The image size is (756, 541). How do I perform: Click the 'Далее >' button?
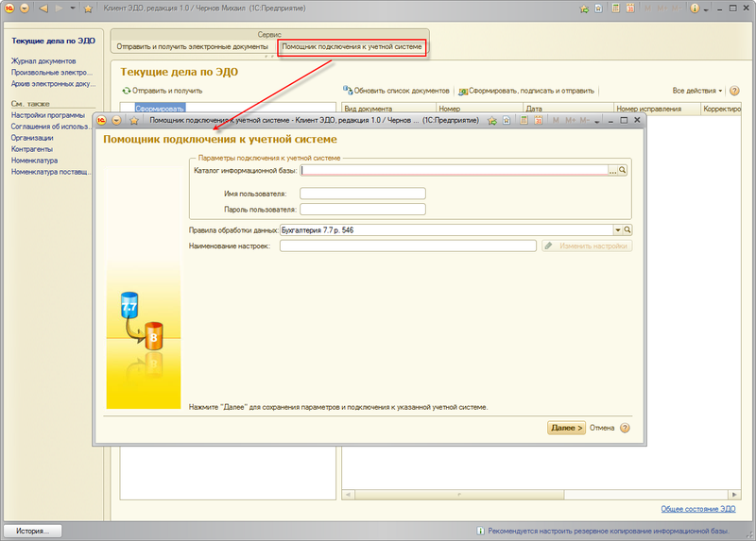(566, 428)
